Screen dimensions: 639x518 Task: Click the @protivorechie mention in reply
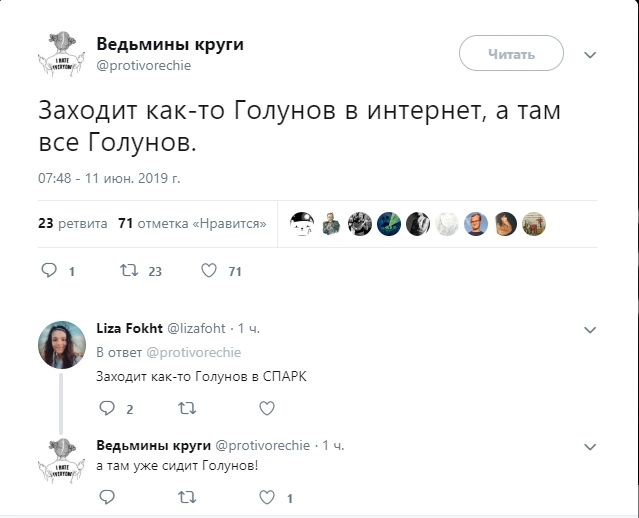tap(193, 353)
